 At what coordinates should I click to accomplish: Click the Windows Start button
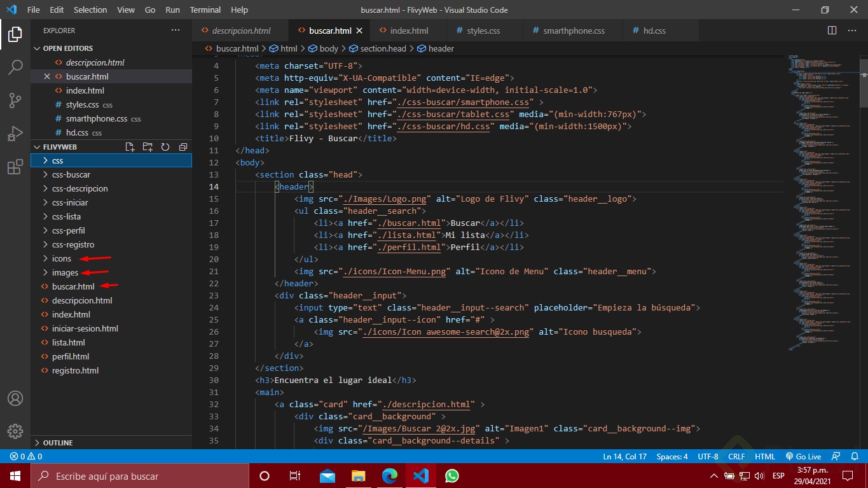[x=15, y=476]
